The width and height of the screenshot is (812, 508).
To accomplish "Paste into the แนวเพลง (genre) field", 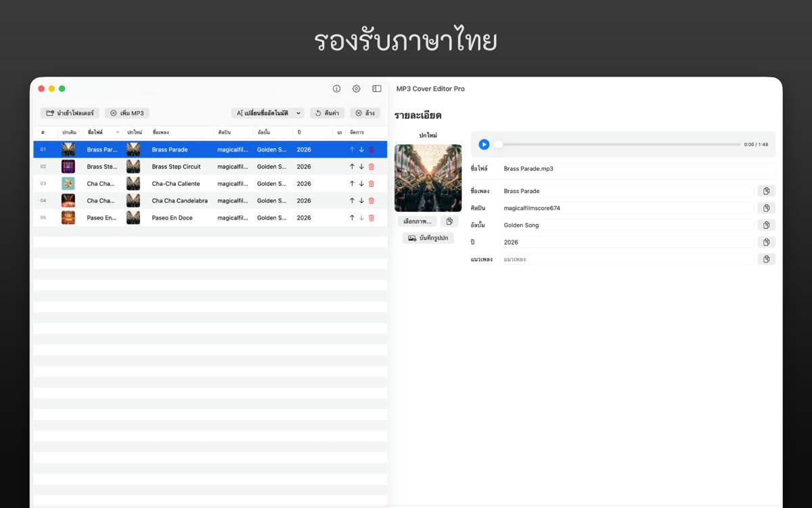I will pos(767,259).
